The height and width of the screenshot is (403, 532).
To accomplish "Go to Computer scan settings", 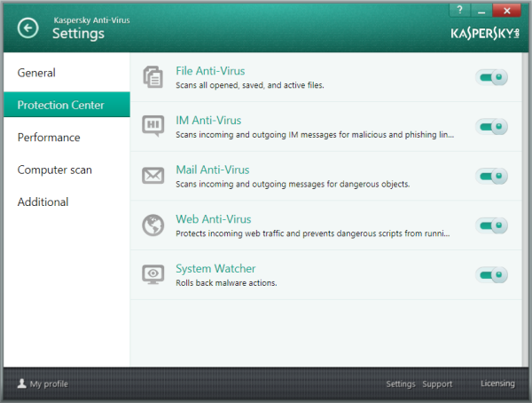I will coord(54,170).
